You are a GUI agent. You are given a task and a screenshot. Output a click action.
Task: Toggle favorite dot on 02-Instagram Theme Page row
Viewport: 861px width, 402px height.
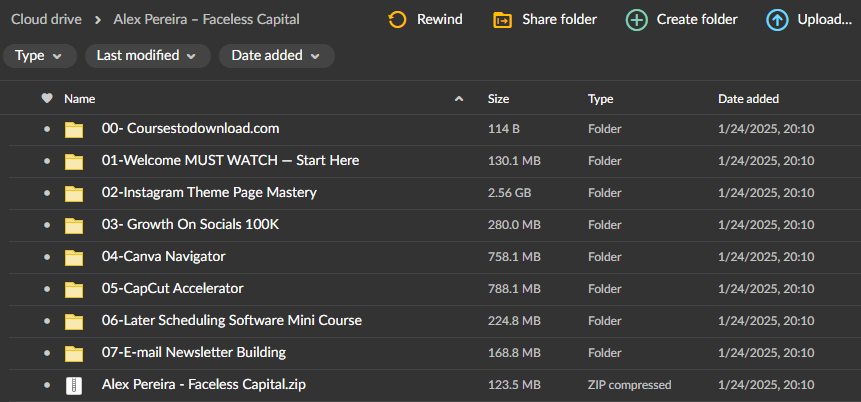click(47, 193)
